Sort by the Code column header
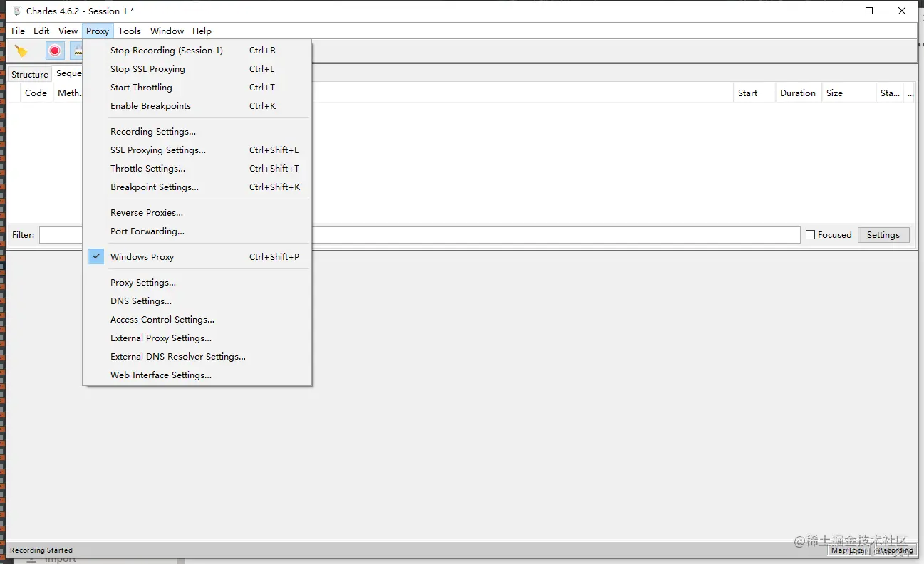 tap(36, 93)
